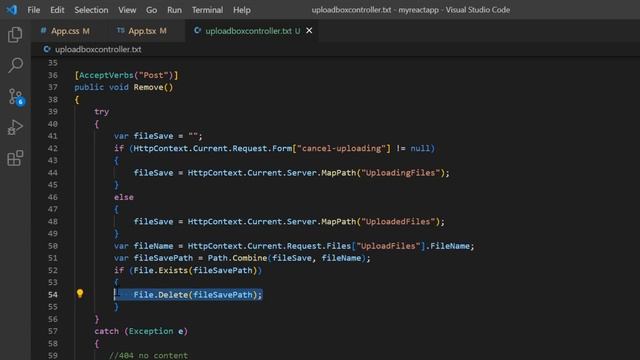
Task: Click line number 36 in gutter
Action: 53,75
